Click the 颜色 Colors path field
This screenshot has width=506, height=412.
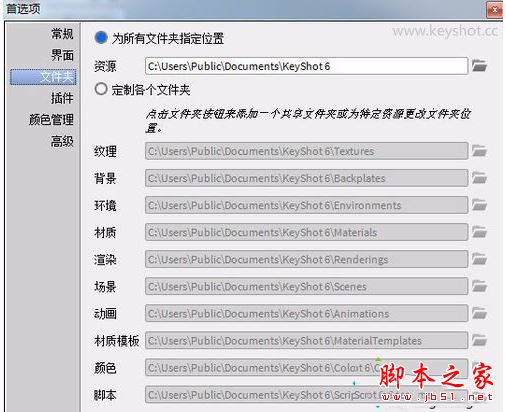click(306, 367)
